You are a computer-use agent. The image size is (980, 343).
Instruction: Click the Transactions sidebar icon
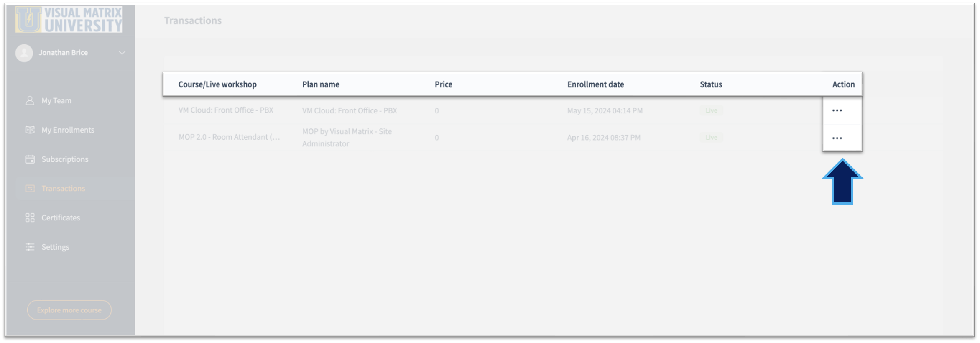(x=30, y=189)
